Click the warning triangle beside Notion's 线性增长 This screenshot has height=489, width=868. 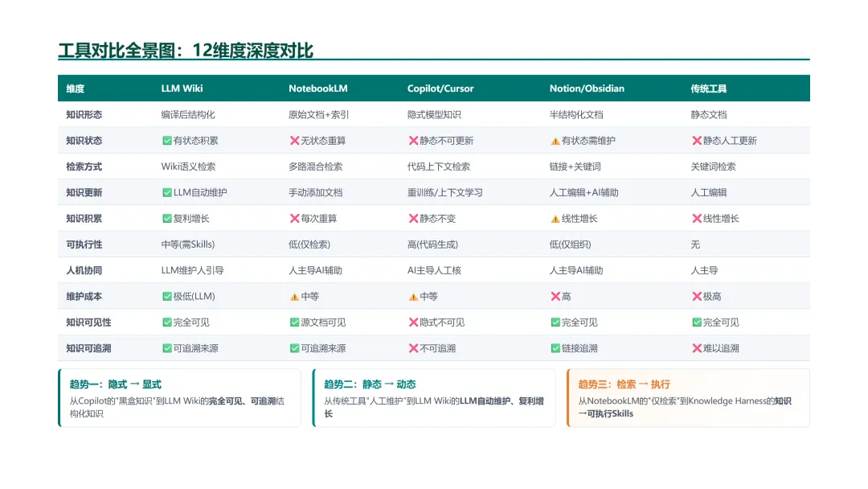click(555, 220)
